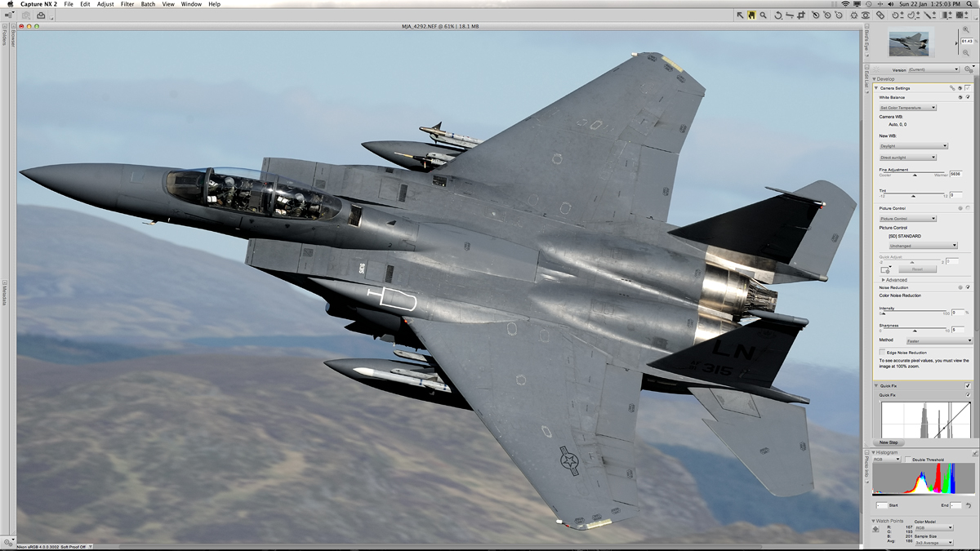Open the Sample Size 3x3 Average dropdown
Screen dimensions: 980x551
coord(933,542)
